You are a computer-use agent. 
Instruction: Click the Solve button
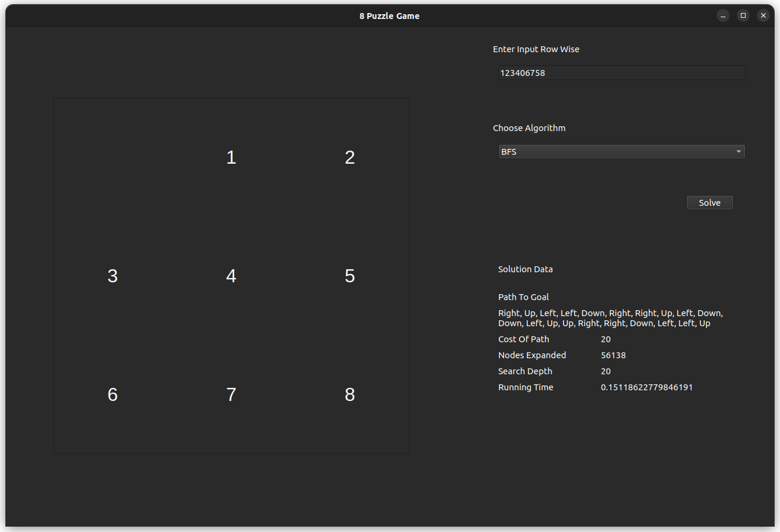click(709, 203)
